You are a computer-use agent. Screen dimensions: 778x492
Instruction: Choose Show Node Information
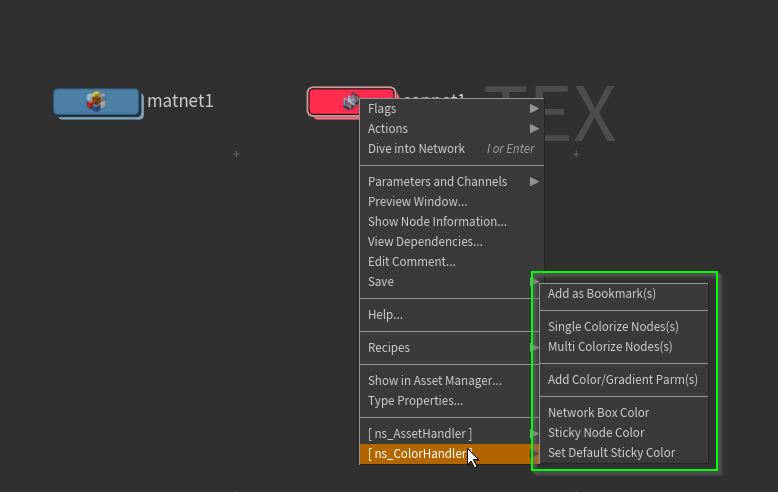(x=437, y=222)
